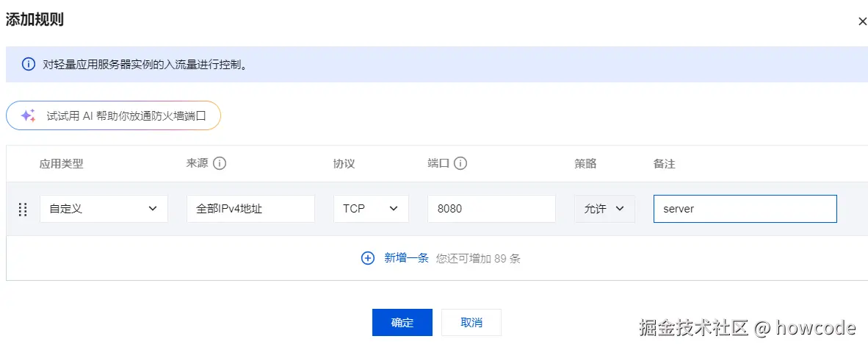
Task: Click the 备注 column header
Action: click(x=664, y=164)
